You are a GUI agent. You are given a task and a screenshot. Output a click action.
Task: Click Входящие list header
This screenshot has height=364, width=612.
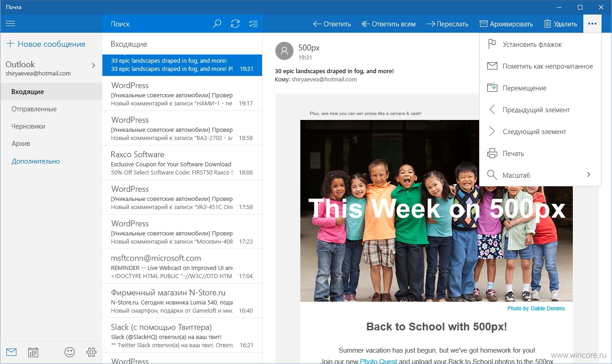click(x=129, y=44)
